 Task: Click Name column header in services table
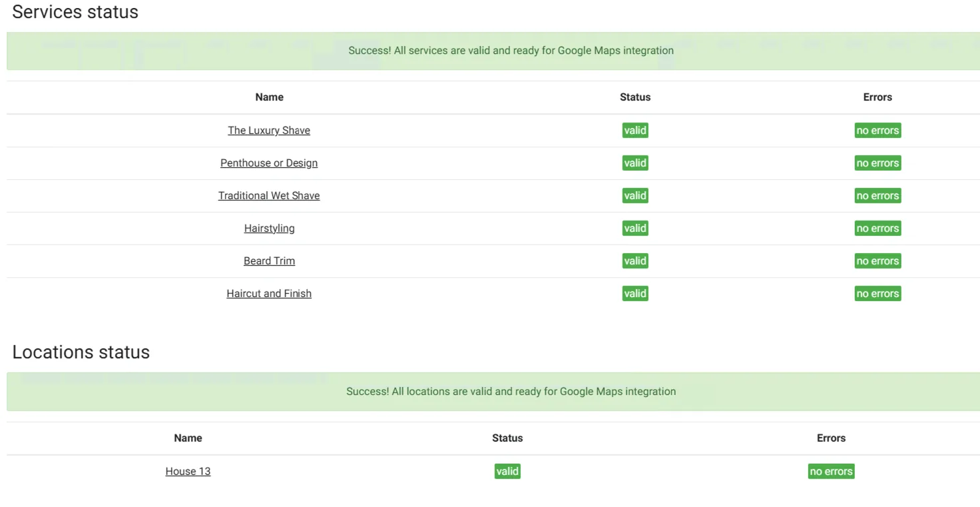pyautogui.click(x=269, y=97)
